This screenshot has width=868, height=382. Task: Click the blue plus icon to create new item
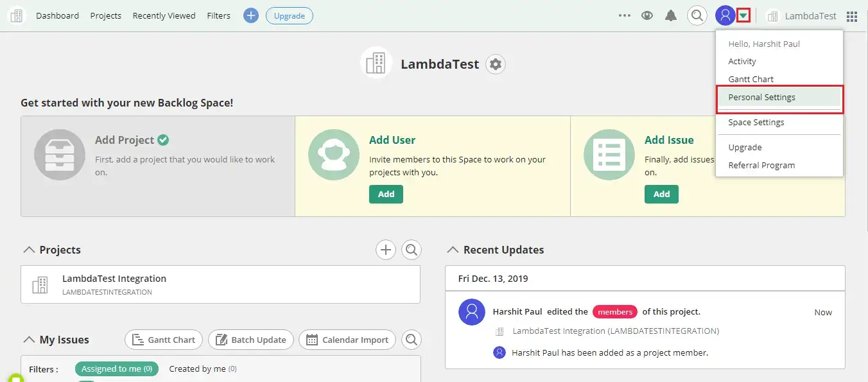pos(250,15)
